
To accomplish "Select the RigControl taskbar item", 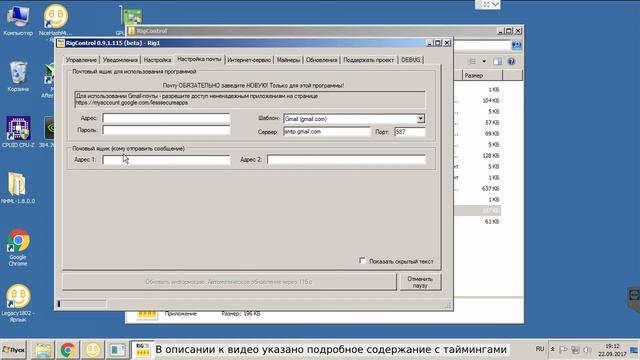I will click(x=142, y=350).
